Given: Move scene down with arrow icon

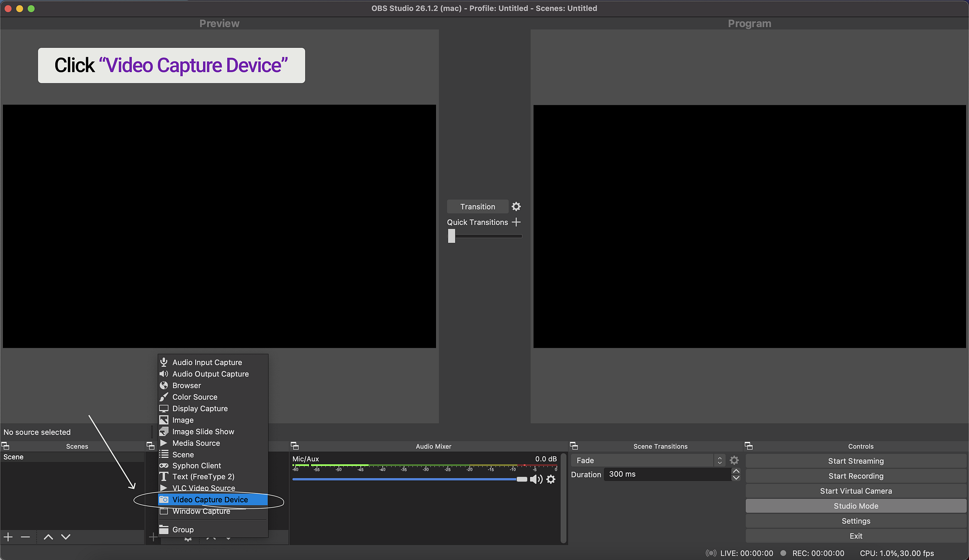Looking at the screenshot, I should (x=66, y=537).
